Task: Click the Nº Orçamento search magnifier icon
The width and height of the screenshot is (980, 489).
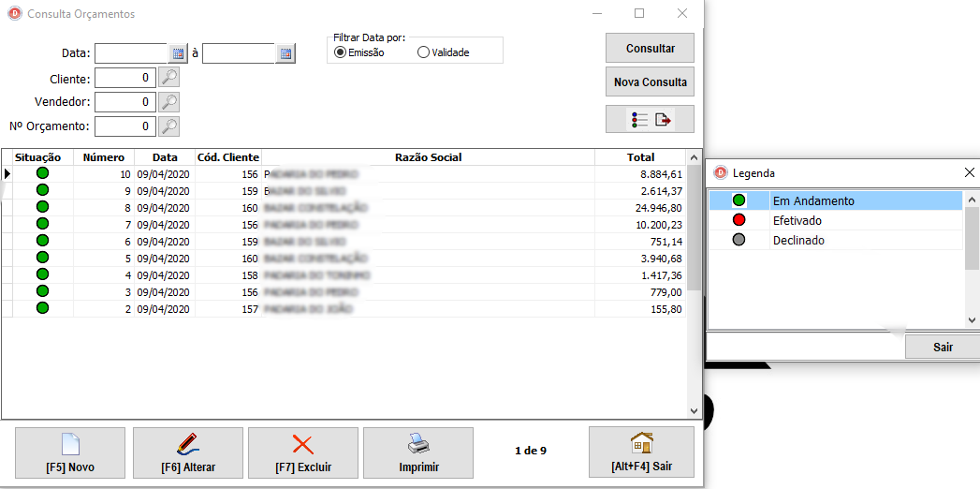Action: point(168,126)
